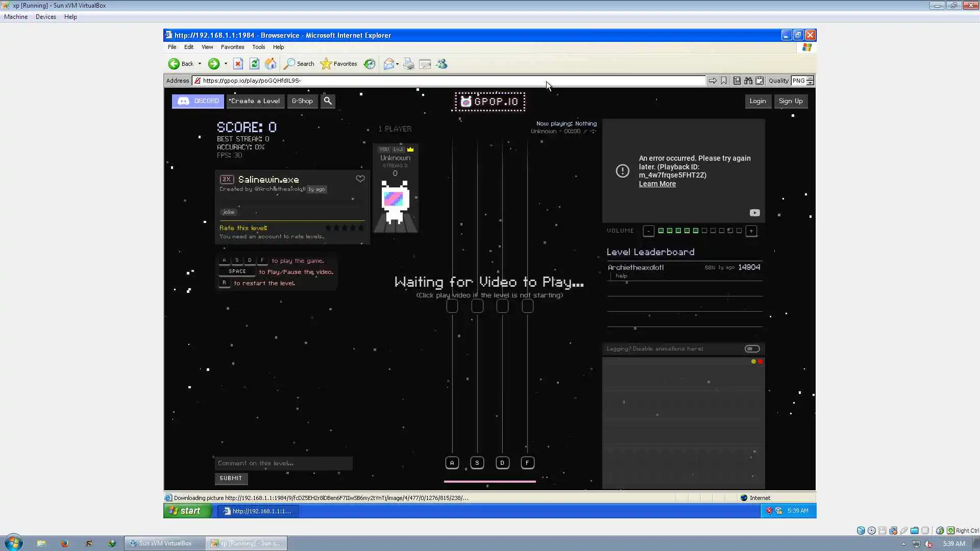Viewport: 980px width, 551px height.
Task: Go to the IE Home page icon
Action: point(271,64)
